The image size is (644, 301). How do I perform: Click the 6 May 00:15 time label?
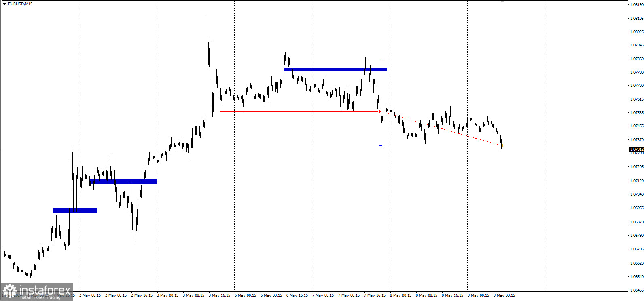246,295
